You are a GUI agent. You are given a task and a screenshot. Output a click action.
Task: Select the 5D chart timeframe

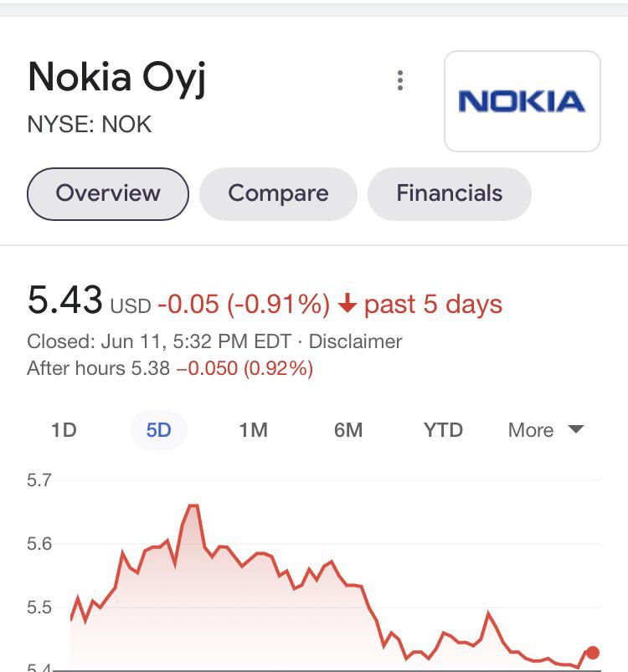(158, 430)
